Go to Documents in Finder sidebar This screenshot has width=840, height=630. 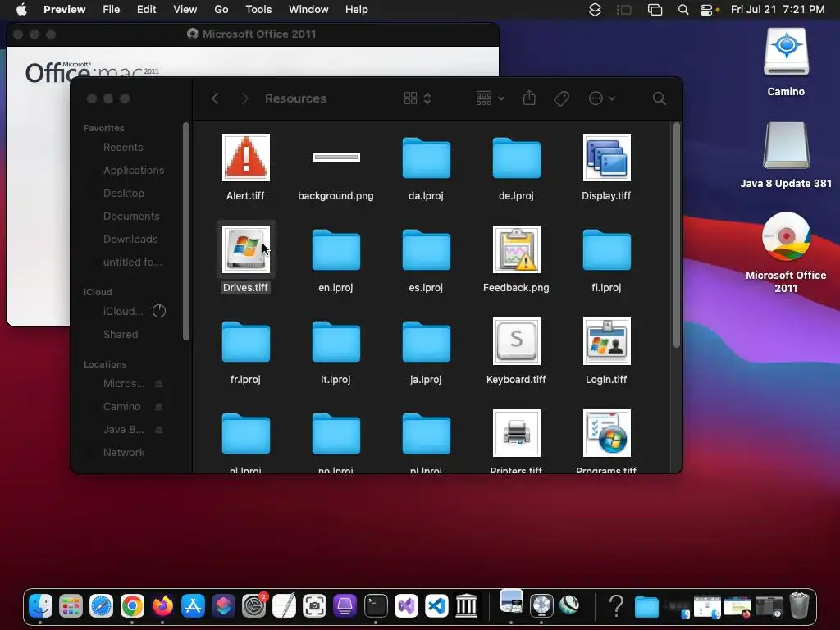pyautogui.click(x=131, y=217)
